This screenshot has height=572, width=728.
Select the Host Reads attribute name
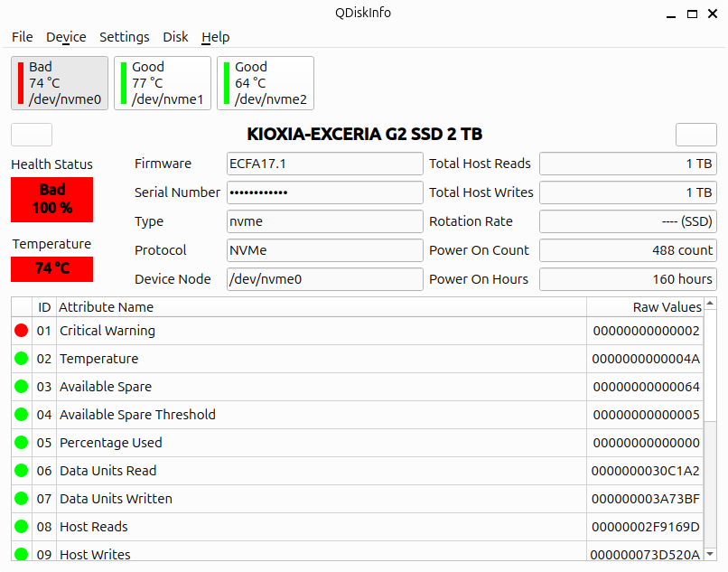(93, 527)
